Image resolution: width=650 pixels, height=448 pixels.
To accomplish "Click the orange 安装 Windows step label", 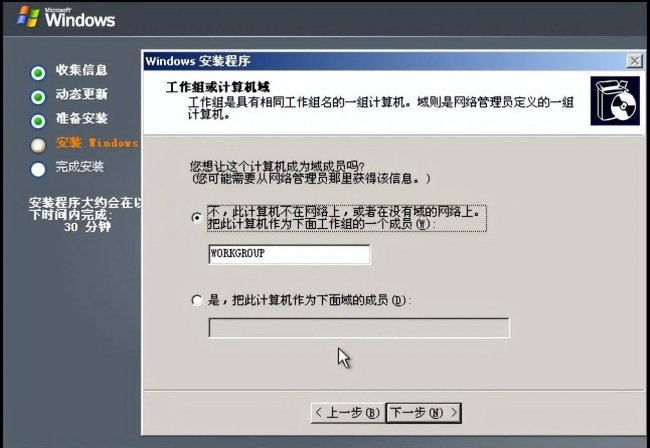I will coord(98,143).
